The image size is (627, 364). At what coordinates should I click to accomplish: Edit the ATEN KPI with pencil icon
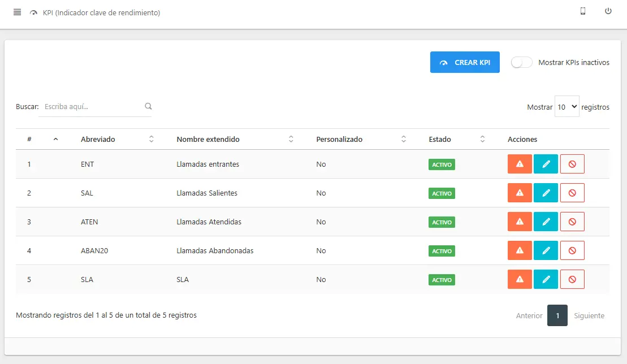546,222
